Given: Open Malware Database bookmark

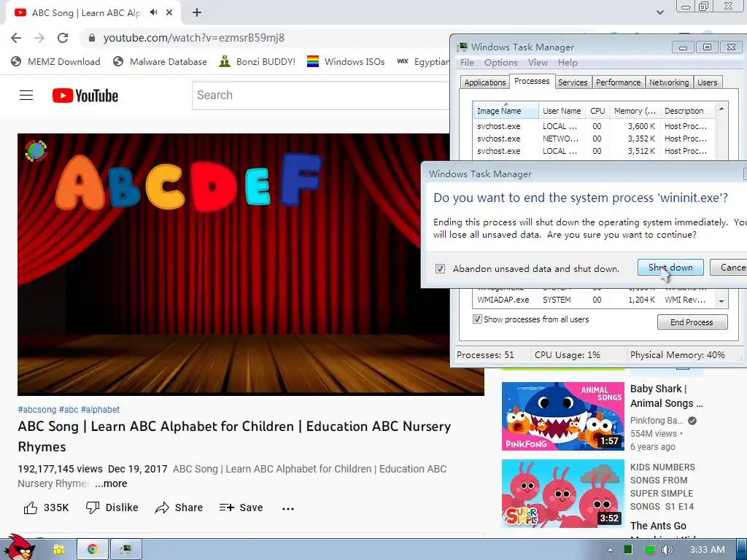Looking at the screenshot, I should (x=160, y=61).
